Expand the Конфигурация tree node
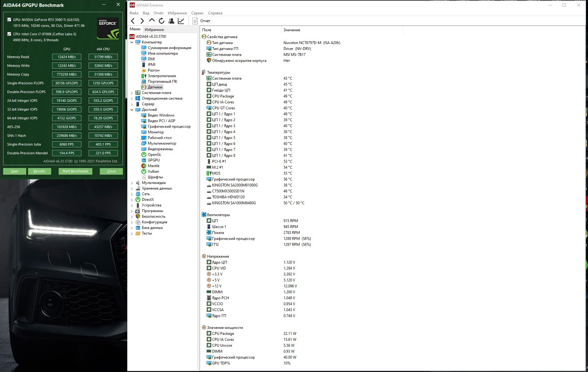This screenshot has width=588, height=372. click(x=132, y=222)
